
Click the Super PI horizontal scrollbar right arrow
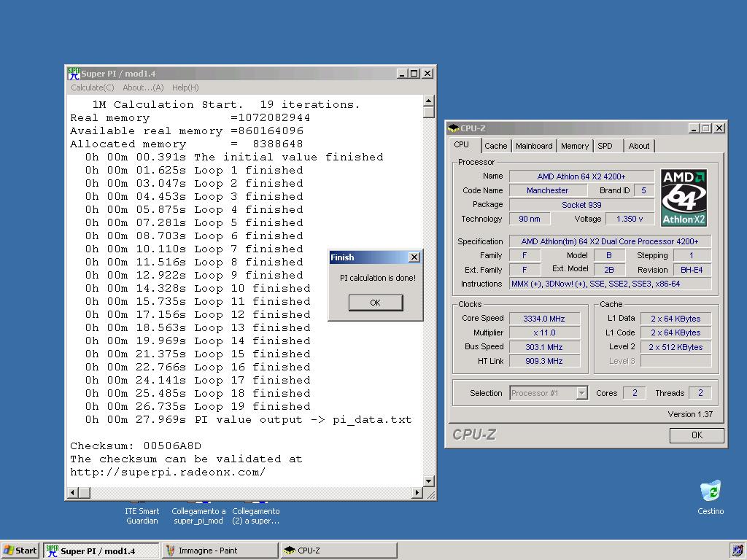click(x=417, y=493)
